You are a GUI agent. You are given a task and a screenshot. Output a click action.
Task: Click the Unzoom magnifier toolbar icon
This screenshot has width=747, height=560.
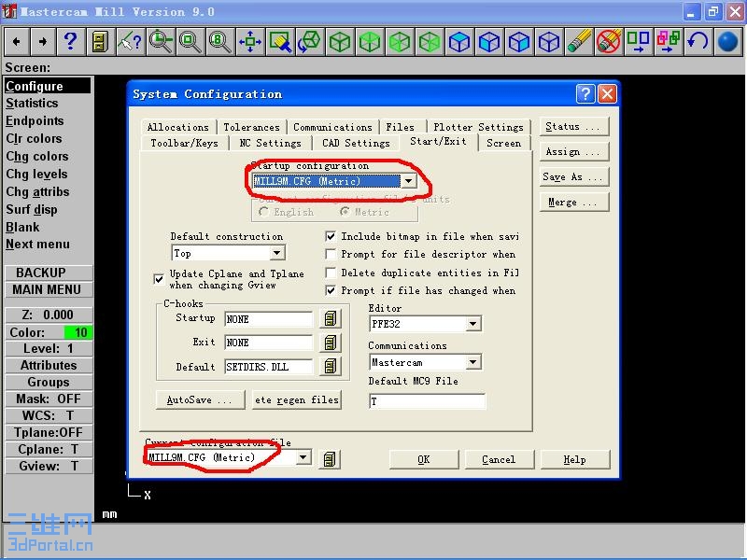click(x=190, y=42)
